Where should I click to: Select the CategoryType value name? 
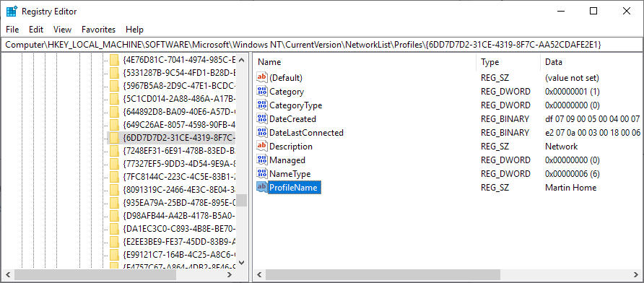click(x=296, y=105)
